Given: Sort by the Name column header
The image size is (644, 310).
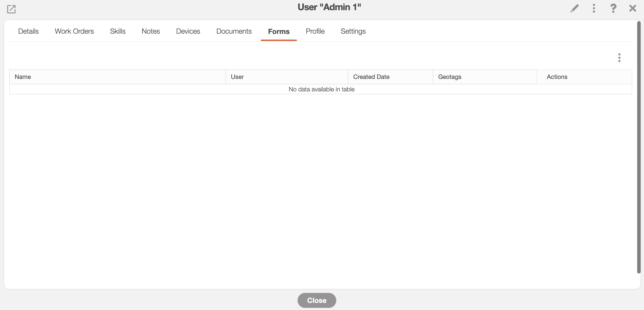Looking at the screenshot, I should pyautogui.click(x=23, y=77).
